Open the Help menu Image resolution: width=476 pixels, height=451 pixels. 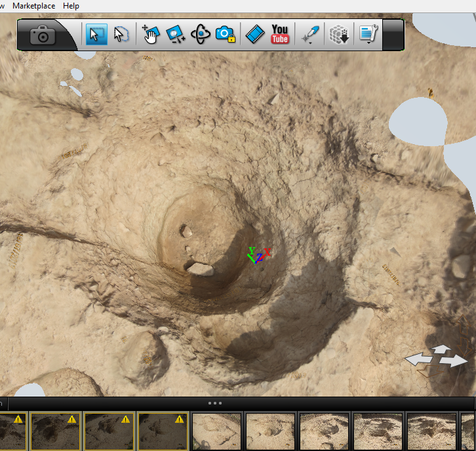click(x=71, y=5)
